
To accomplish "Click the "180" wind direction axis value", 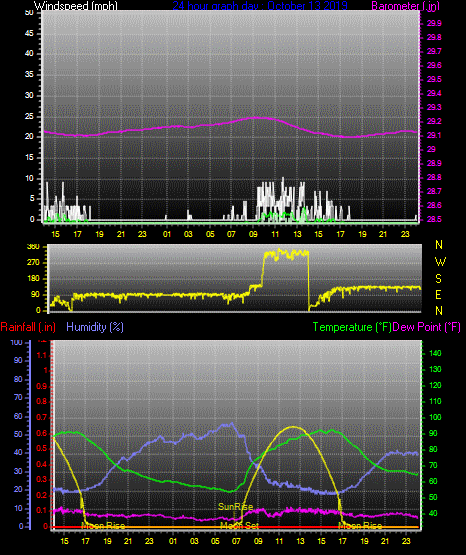I will [x=34, y=279].
